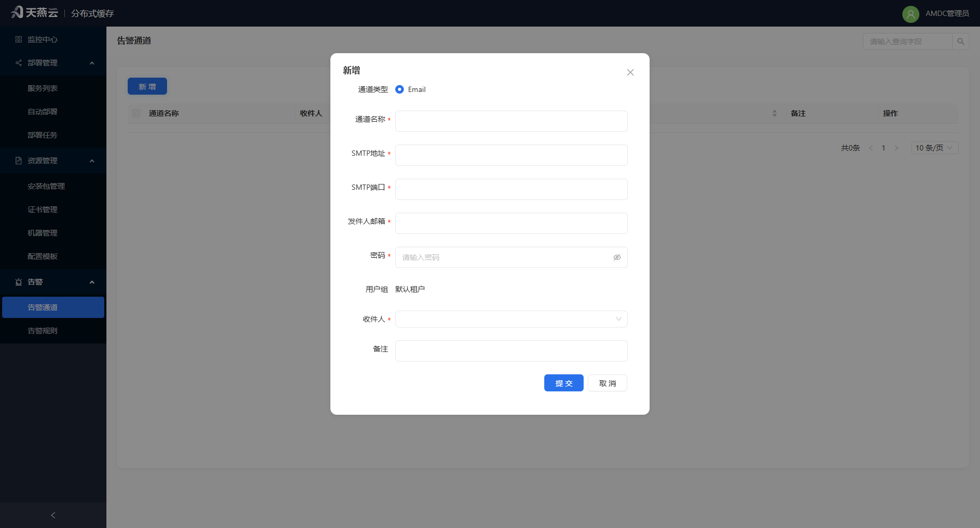Open 部署任务 menu item

point(53,135)
